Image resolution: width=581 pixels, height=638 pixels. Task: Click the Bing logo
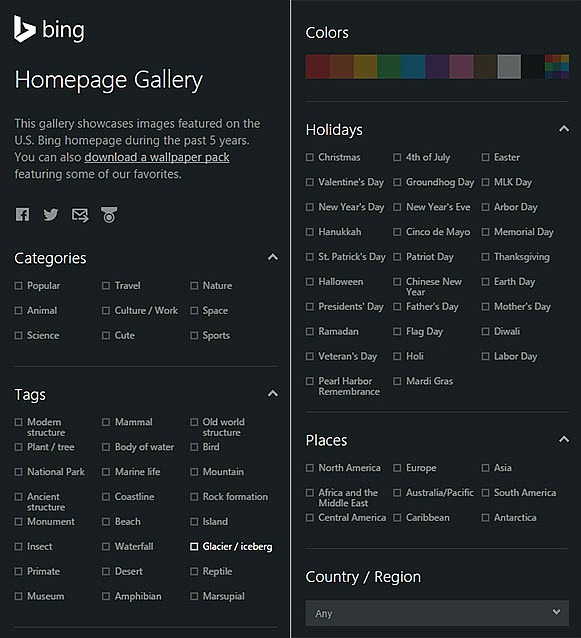tap(49, 29)
